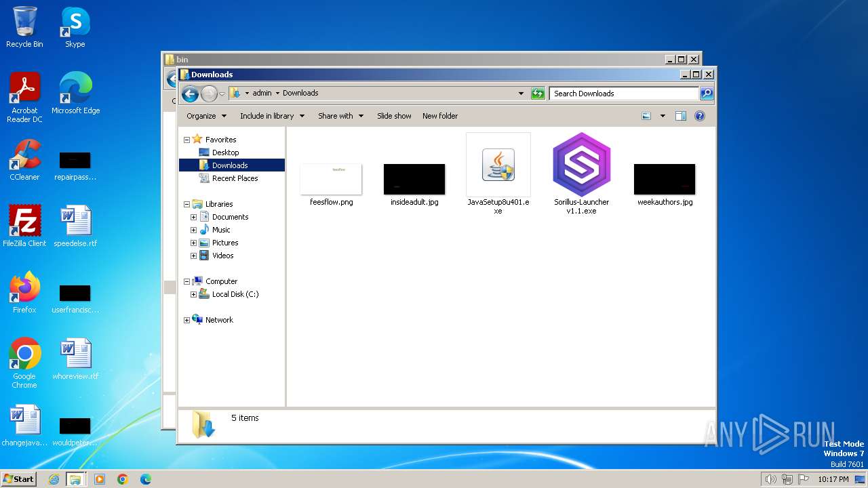This screenshot has height=488, width=868.
Task: Launch Skype from the desktop
Action: [75, 27]
